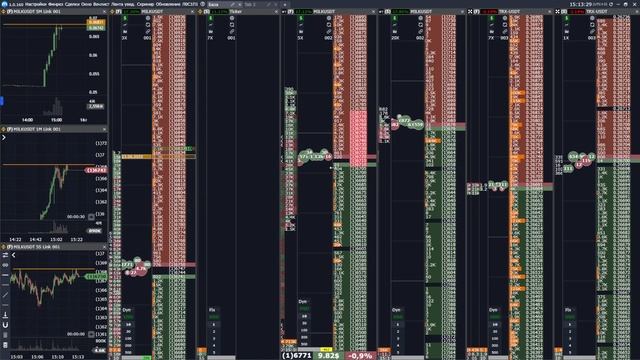
Task: Add a new workspace tab with plus
Action: point(285,4)
